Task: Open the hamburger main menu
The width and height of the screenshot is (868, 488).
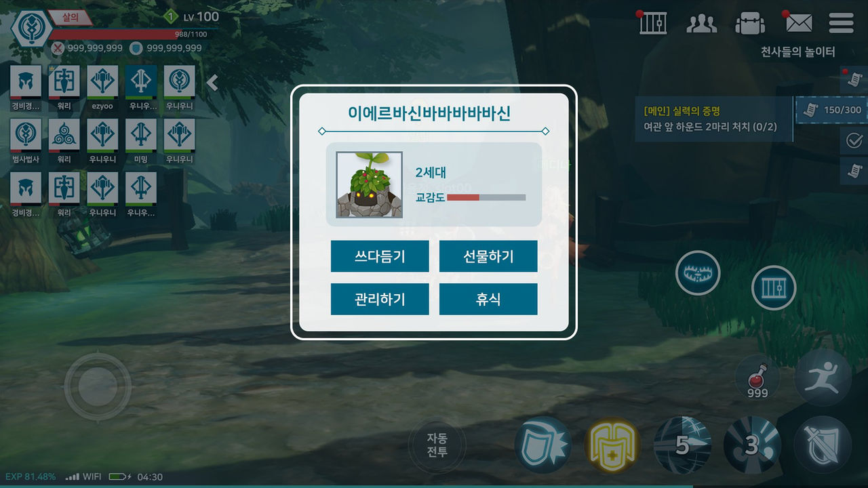Action: 841,23
